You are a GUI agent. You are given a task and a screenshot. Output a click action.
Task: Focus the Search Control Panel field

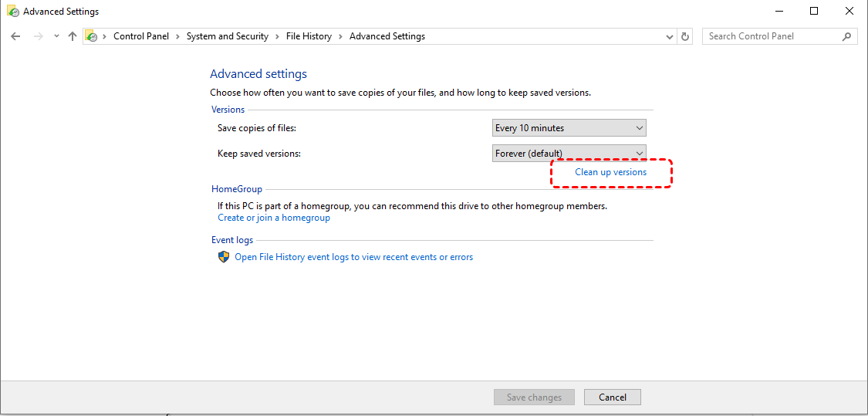[x=772, y=36]
